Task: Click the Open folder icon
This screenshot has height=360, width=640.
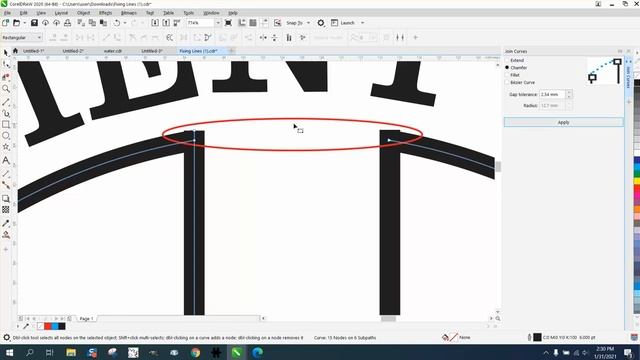Action: [17, 23]
